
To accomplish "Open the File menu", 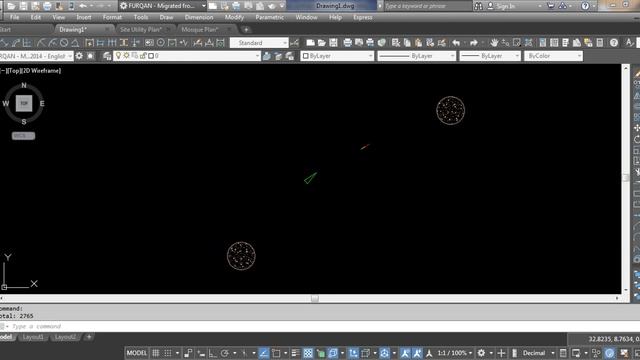I will point(14,17).
